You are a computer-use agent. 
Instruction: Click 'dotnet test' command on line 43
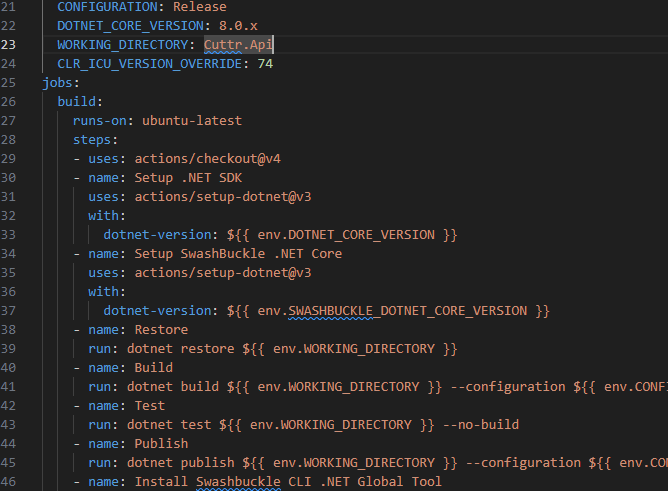[x=169, y=425]
